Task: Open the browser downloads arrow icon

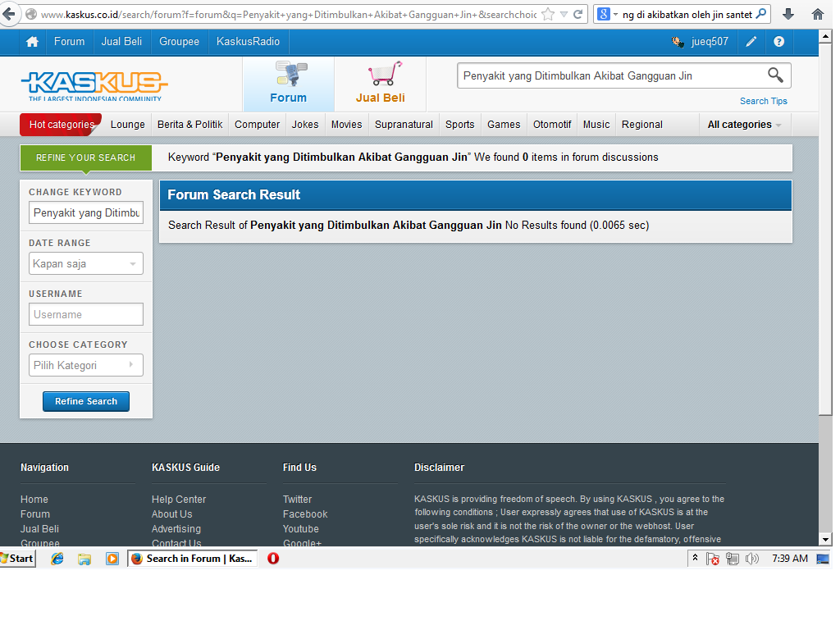Action: coord(788,15)
